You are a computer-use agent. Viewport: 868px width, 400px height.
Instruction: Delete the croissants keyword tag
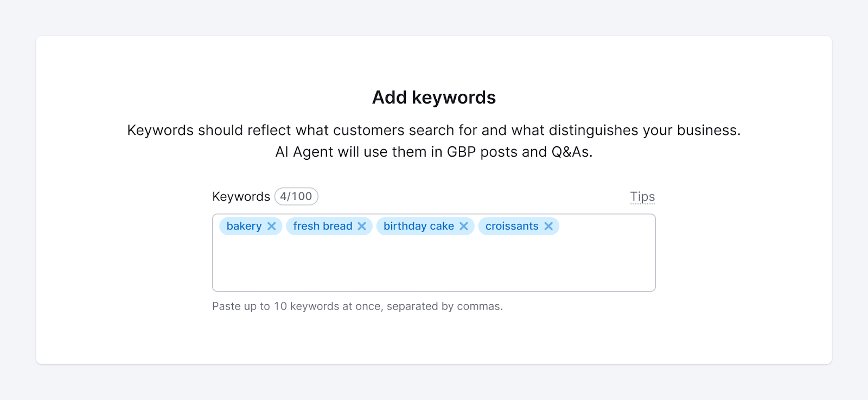(548, 226)
